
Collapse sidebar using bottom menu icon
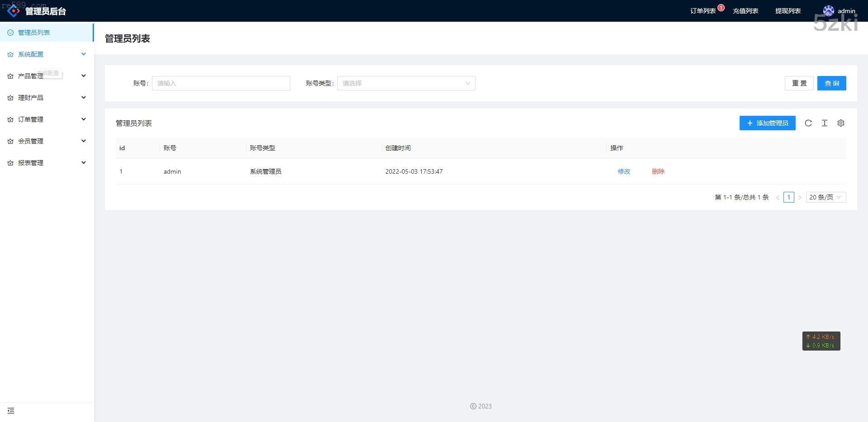click(x=11, y=411)
